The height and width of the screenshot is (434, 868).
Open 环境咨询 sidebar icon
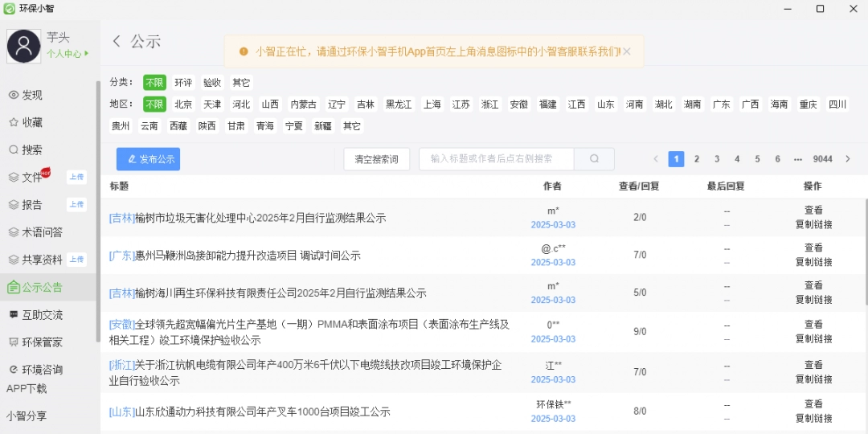click(x=14, y=370)
